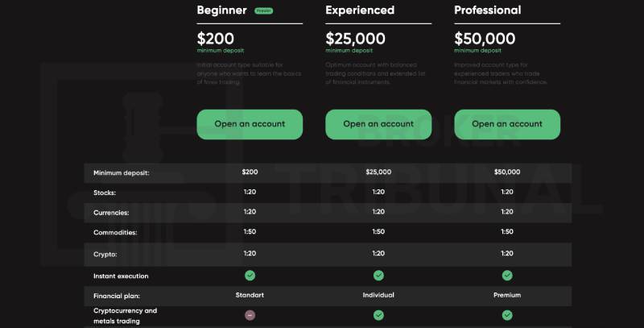644x328 pixels.
Task: Select the Professional plan heading
Action: click(488, 10)
